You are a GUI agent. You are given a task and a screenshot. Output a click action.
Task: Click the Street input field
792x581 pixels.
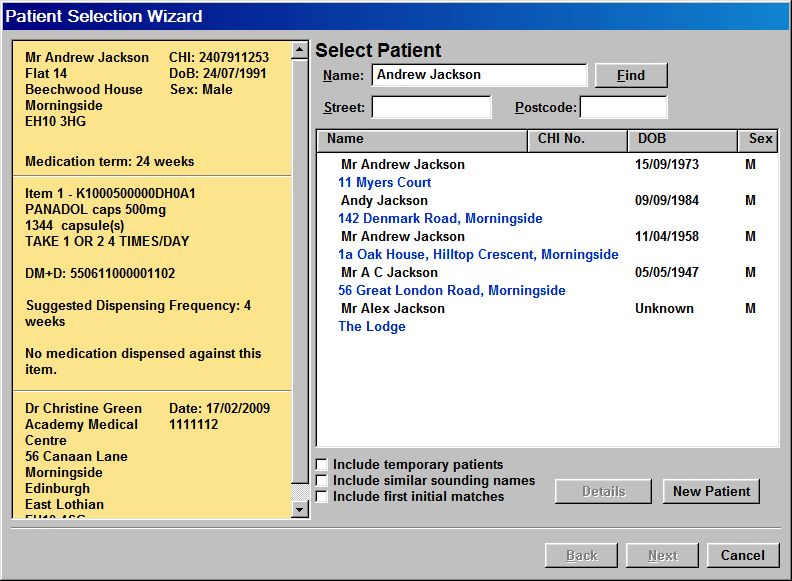431,107
